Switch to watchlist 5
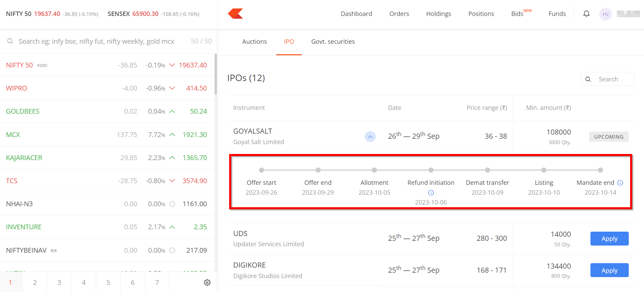Viewport: 644px width, 292px height. point(108,282)
